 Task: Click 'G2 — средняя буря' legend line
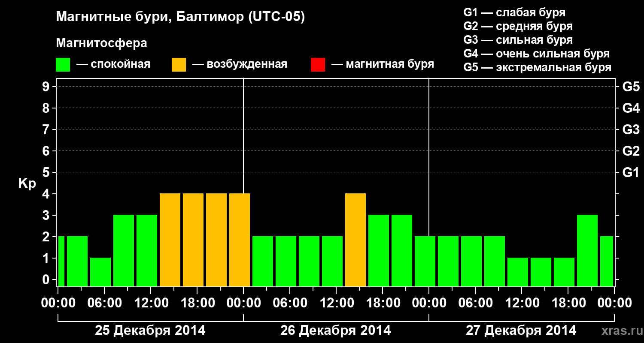[518, 26]
